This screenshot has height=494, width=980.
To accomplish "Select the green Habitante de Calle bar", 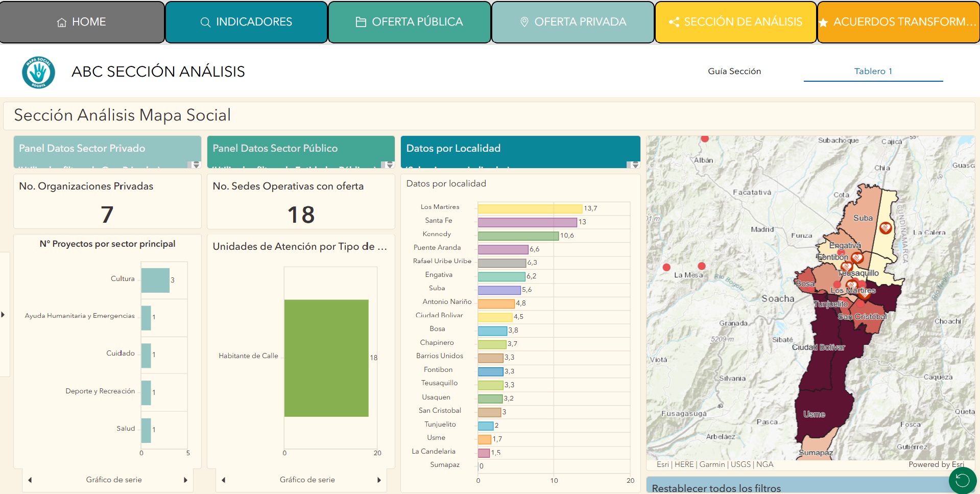I will (326, 358).
